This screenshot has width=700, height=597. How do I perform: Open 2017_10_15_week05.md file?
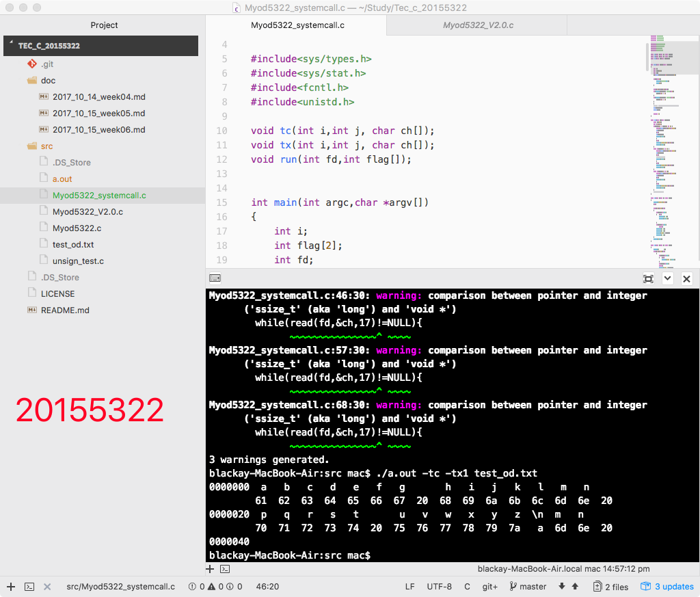click(98, 114)
